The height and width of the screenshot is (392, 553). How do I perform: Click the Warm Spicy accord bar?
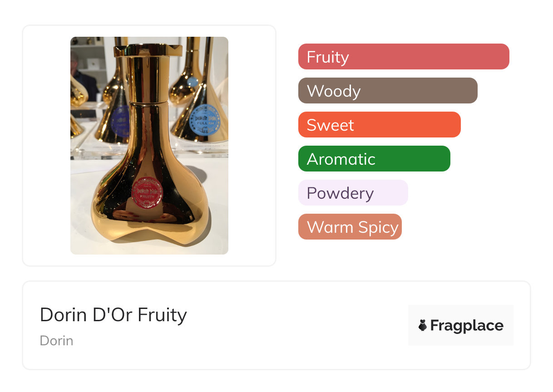coord(350,227)
